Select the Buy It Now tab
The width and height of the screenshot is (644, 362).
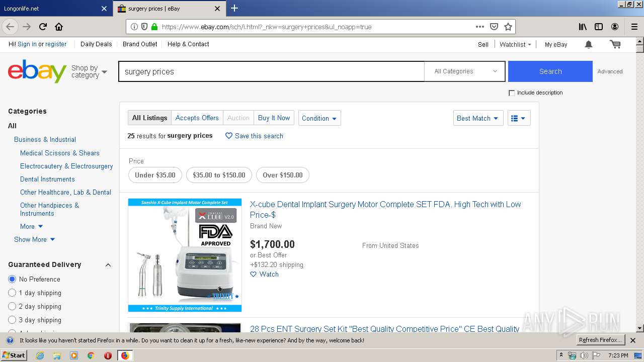(274, 118)
